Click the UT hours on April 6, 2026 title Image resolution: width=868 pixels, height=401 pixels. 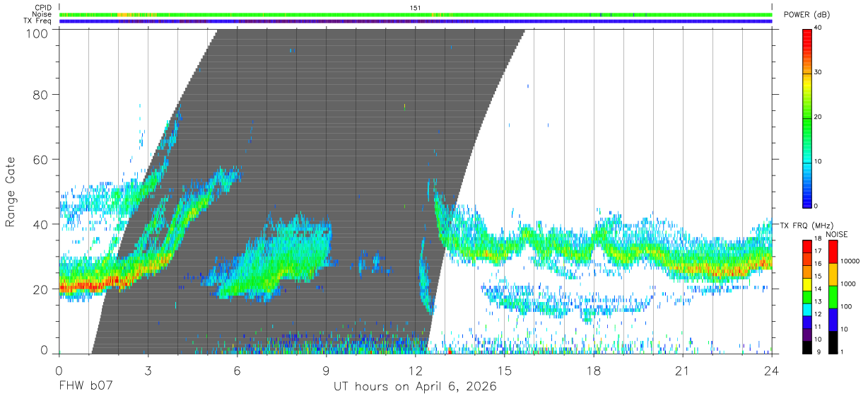[415, 387]
